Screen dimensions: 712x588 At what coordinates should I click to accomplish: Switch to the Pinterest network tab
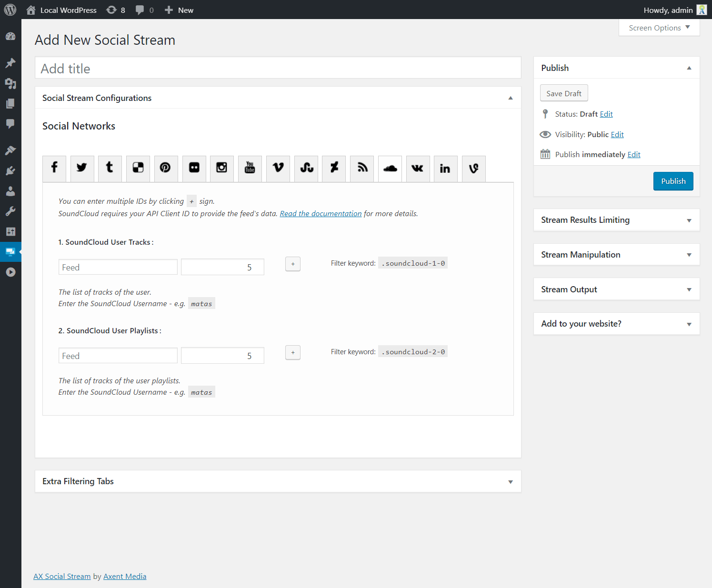click(166, 168)
